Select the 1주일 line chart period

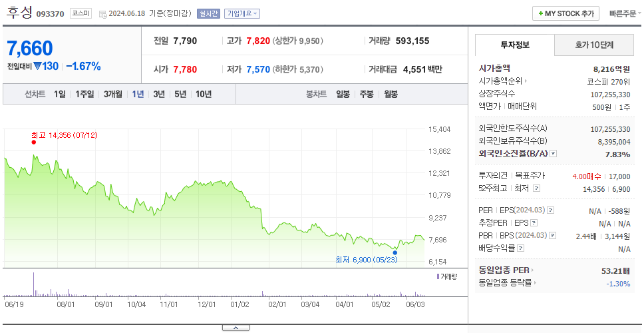coord(84,94)
